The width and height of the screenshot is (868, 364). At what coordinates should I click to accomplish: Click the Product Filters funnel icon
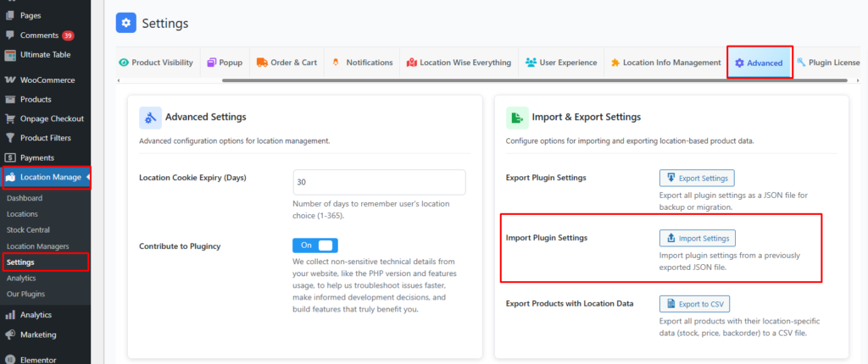[x=10, y=138]
